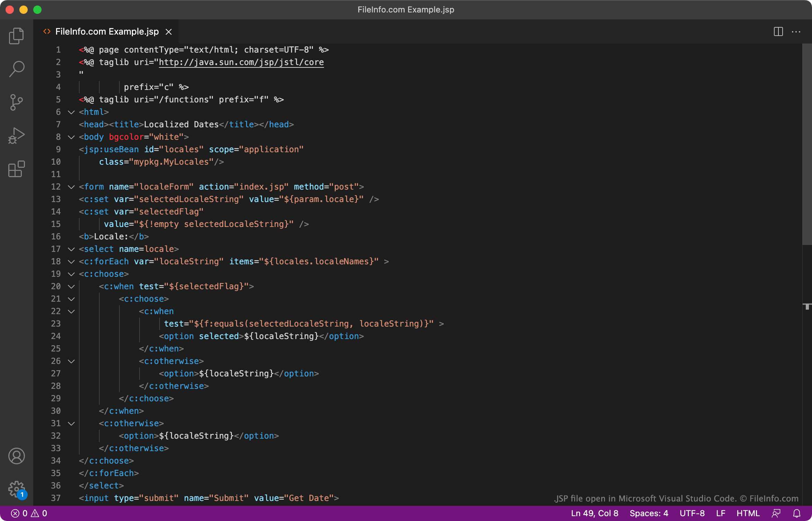Open the Manage gear icon
Screen dimensions: 812x521
click(x=16, y=489)
